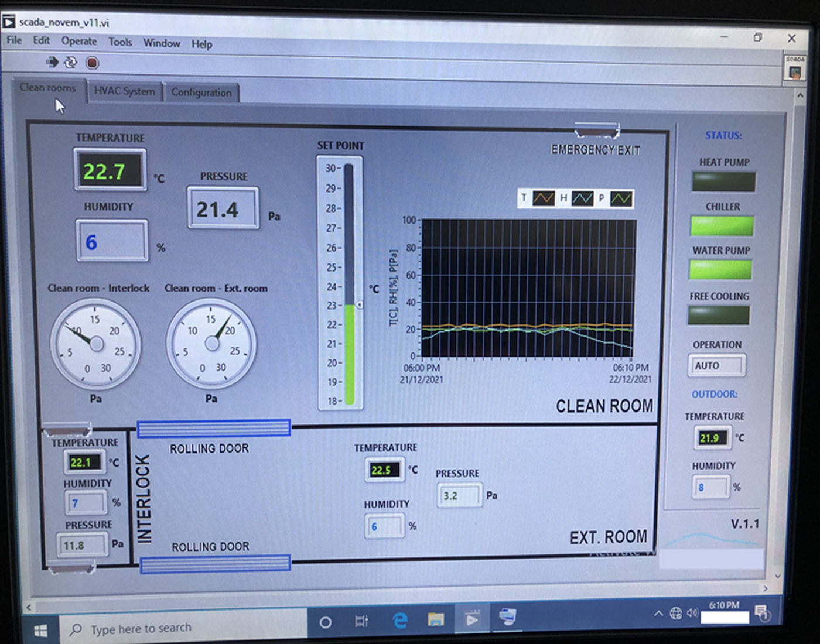This screenshot has height=644, width=820.
Task: Click the SCADA VI icon in top-right corner
Action: [x=795, y=70]
